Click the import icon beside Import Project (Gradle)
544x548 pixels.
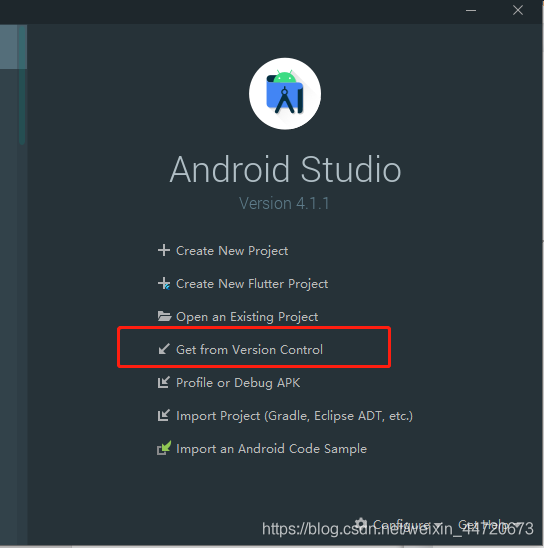(164, 416)
